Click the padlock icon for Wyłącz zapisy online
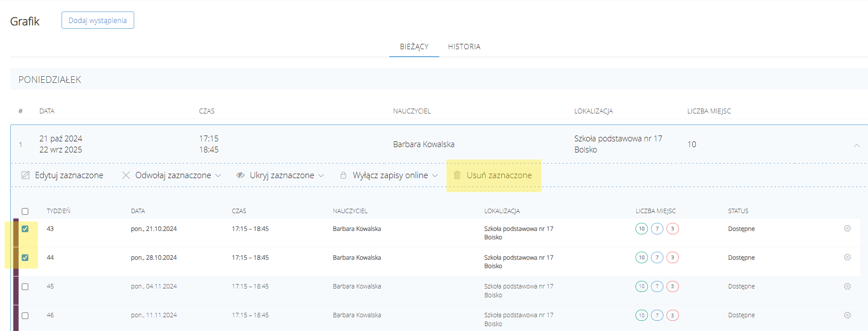 coord(343,175)
